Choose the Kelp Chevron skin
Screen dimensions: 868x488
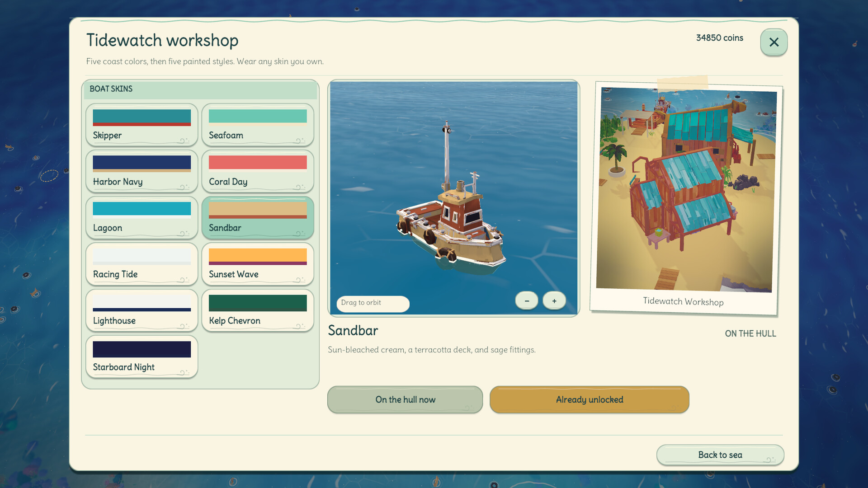pos(258,310)
